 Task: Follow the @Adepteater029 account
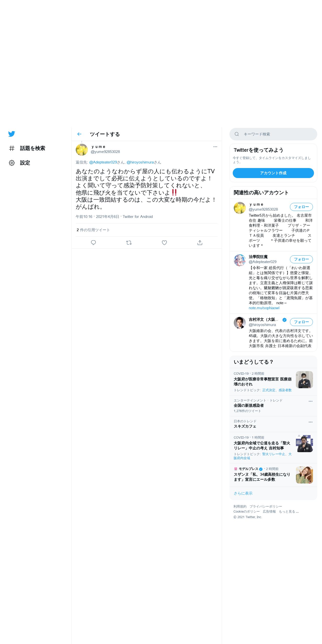tap(301, 259)
